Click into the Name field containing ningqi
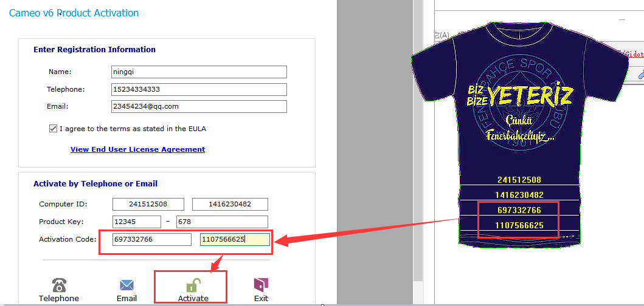Image resolution: width=644 pixels, height=306 pixels. pyautogui.click(x=199, y=72)
